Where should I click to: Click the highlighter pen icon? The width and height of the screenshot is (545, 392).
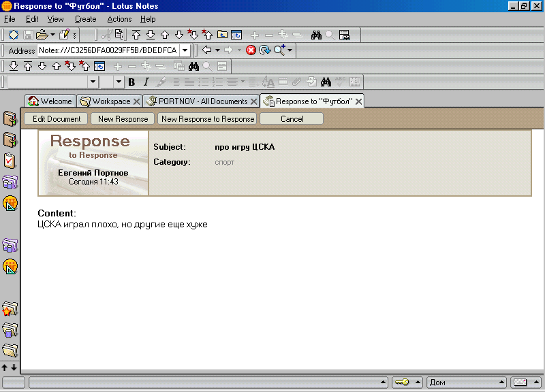tap(161, 82)
